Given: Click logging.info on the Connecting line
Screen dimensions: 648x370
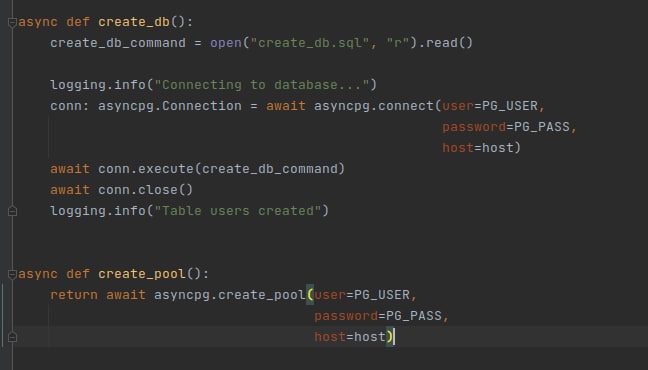Looking at the screenshot, I should click(x=98, y=85).
